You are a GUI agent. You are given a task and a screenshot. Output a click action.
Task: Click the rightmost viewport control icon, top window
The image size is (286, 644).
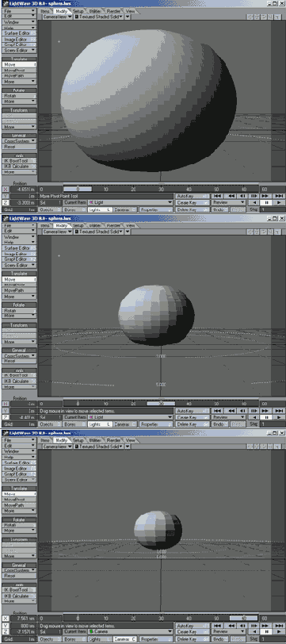click(x=278, y=17)
